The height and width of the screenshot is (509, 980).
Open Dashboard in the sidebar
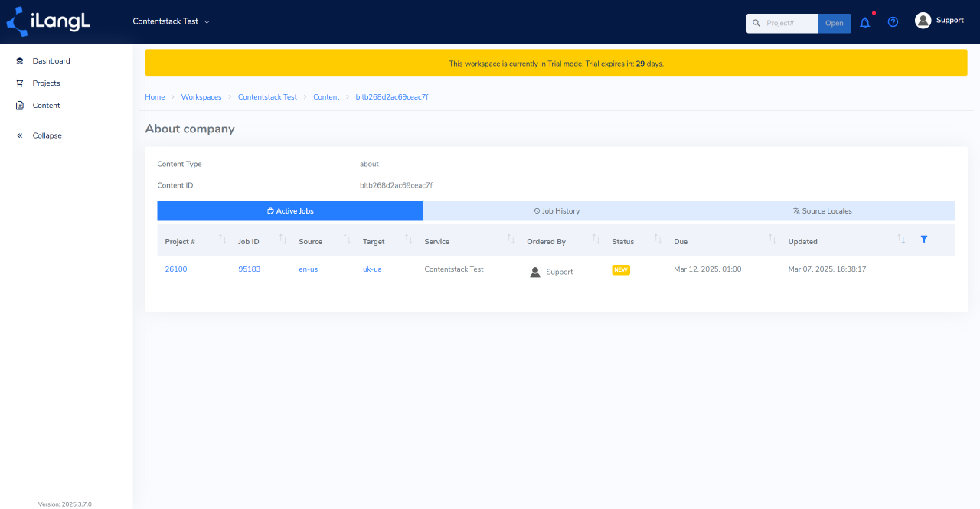pos(51,61)
